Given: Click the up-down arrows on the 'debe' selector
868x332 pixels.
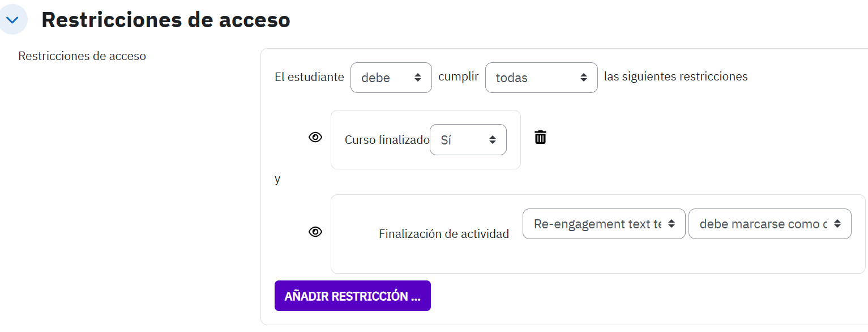Looking at the screenshot, I should click(418, 78).
